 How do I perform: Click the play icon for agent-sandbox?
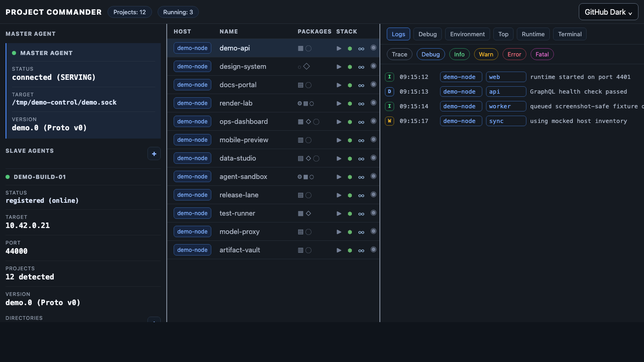pos(339,177)
